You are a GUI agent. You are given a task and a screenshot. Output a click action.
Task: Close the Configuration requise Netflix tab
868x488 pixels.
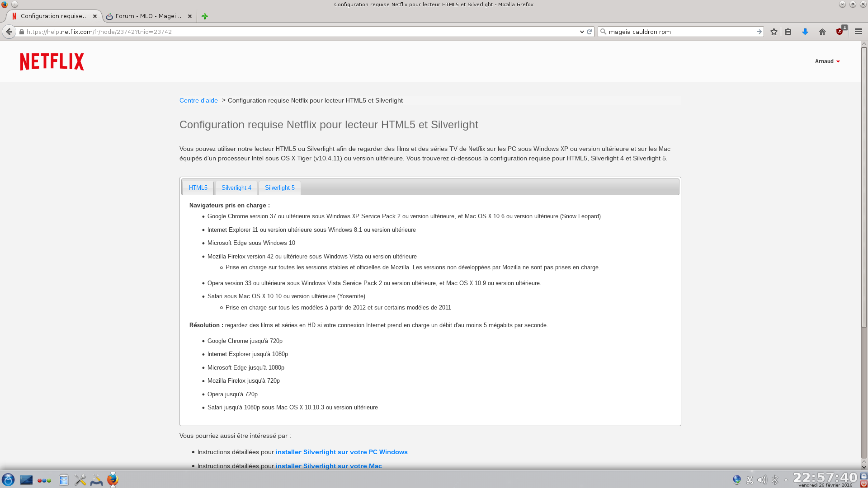[x=95, y=16]
